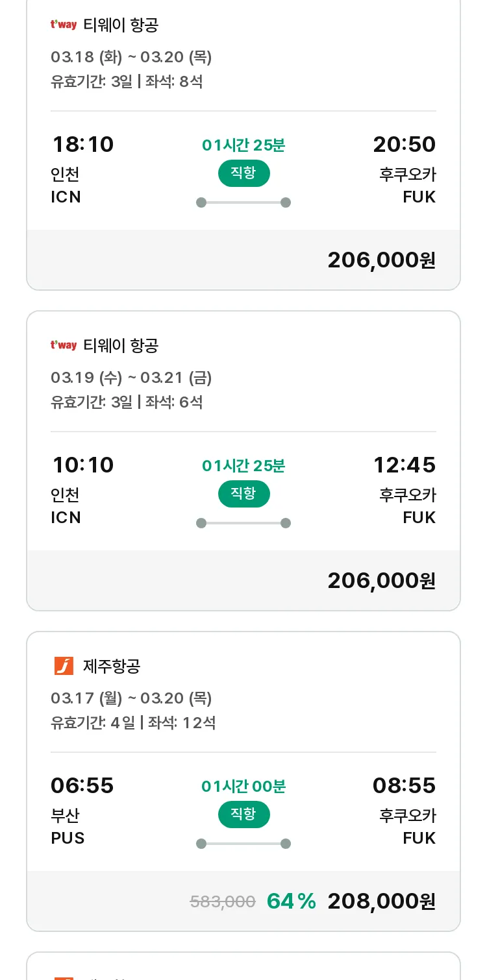Tap the 부산 PUS departure airport
This screenshot has width=487, height=980.
(x=68, y=826)
